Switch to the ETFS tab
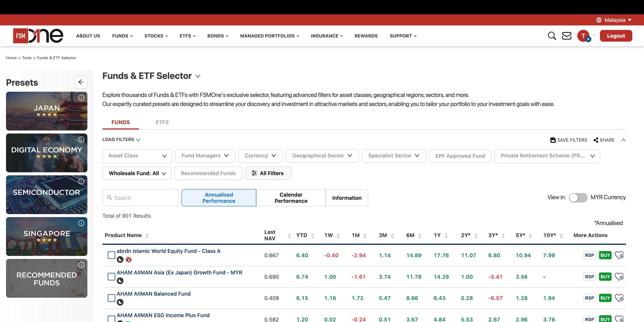Viewport: 644px width, 322px height. (x=162, y=122)
